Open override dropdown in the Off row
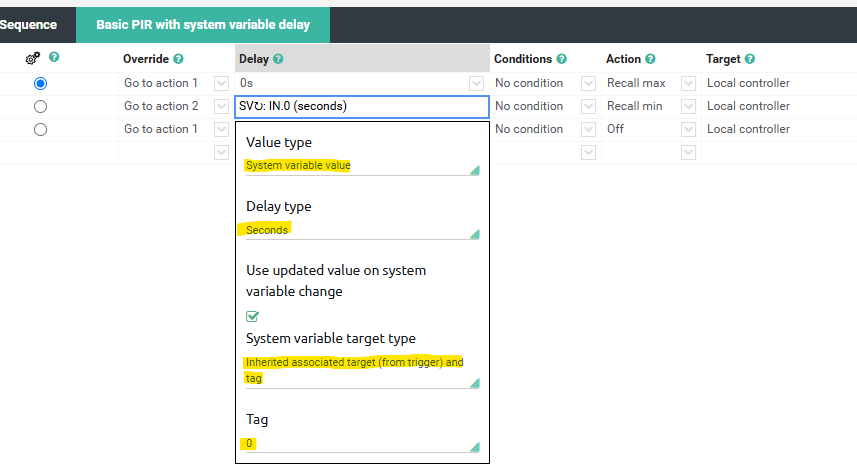The height and width of the screenshot is (475, 857). coord(221,130)
